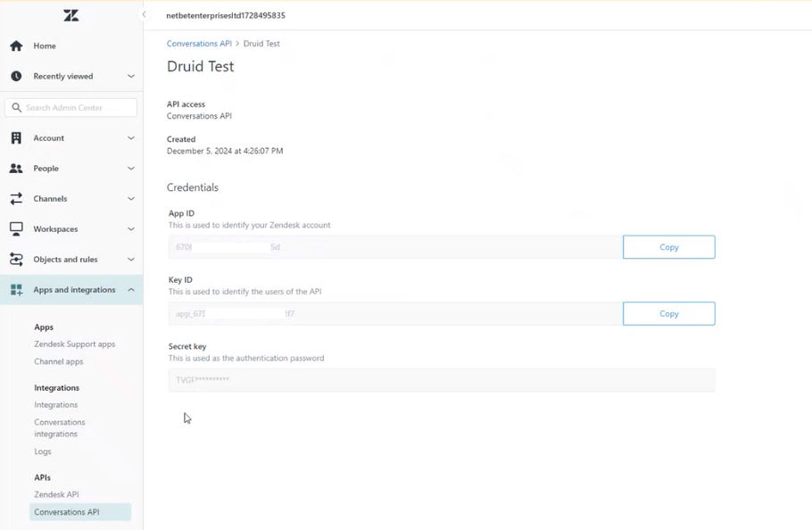
Task: Click the People group icon
Action: click(x=16, y=169)
